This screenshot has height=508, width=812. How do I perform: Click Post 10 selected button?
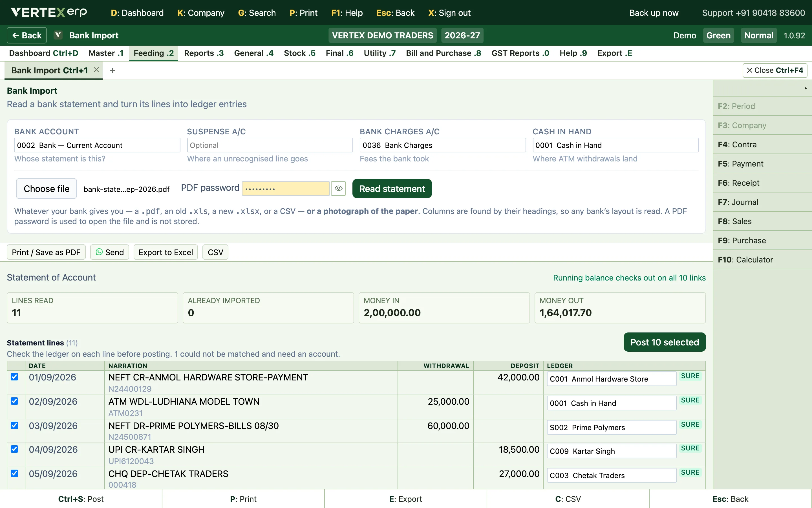pyautogui.click(x=664, y=342)
